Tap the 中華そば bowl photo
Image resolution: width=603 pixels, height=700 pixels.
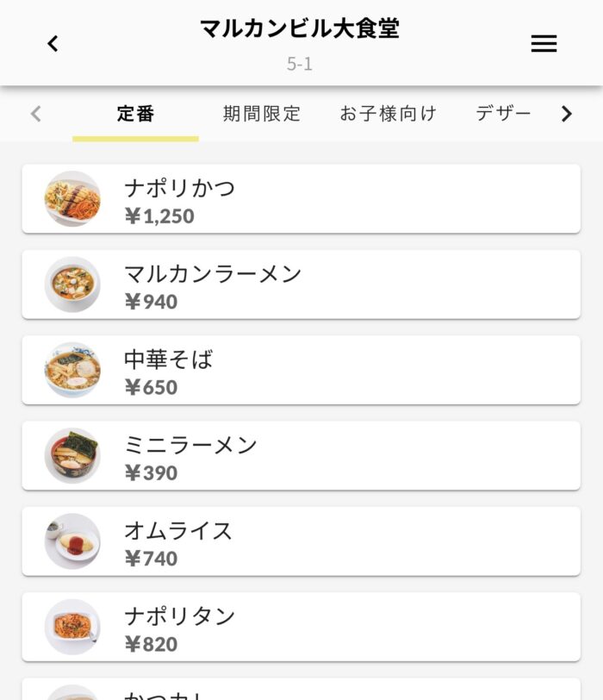coord(72,370)
